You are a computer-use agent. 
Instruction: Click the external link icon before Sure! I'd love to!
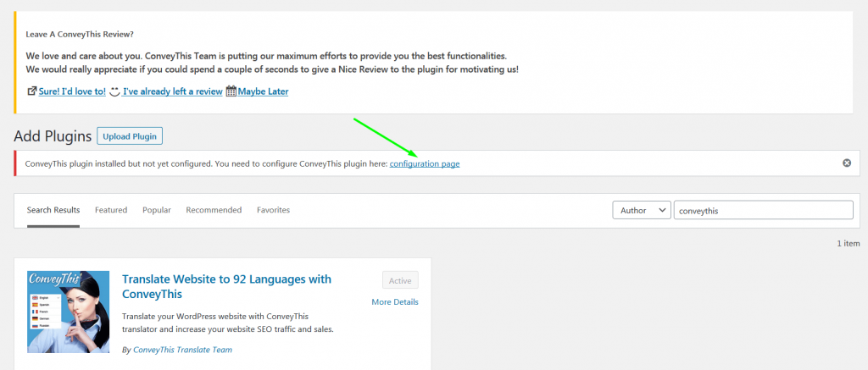click(x=31, y=91)
